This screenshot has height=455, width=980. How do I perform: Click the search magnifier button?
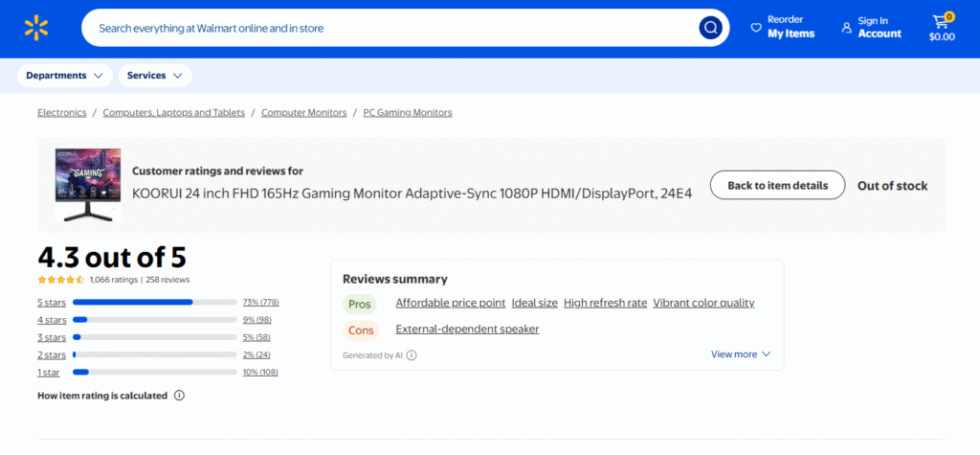pyautogui.click(x=710, y=28)
